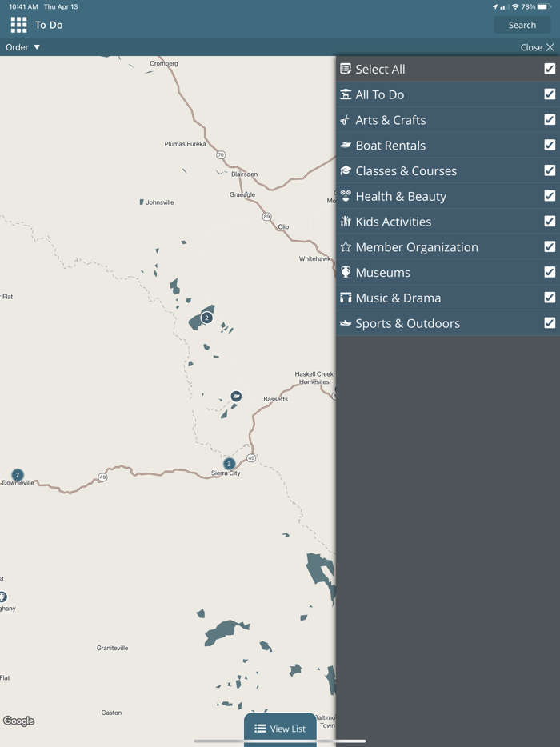The image size is (560, 747).
Task: Click the Gaston label on map
Action: 111,713
